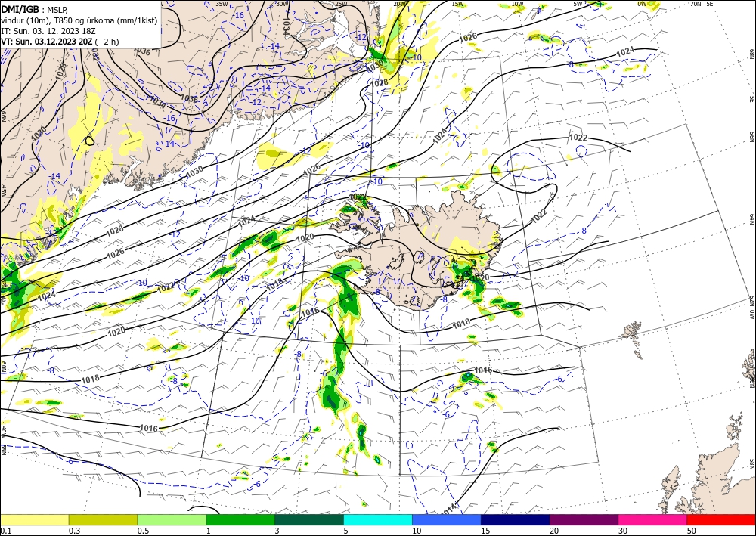Viewport: 756px width, 536px height.
Task: Choose the purple 20–30 legend swatch
Action: tap(584, 519)
